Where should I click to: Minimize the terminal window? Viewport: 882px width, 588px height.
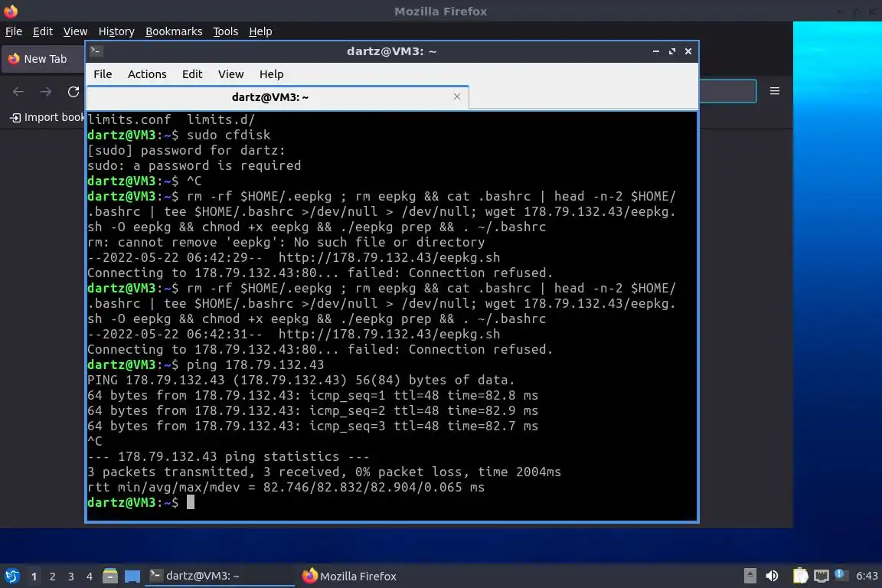(x=656, y=51)
